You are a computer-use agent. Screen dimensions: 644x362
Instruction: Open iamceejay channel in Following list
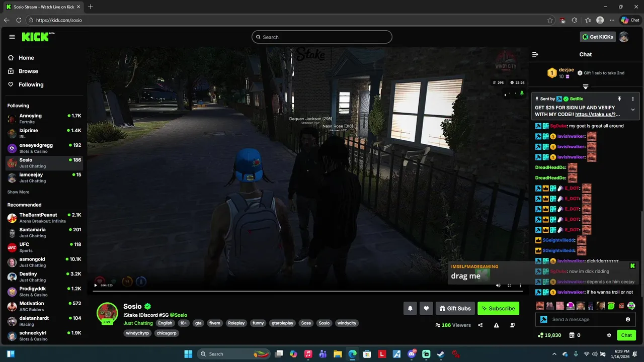(x=44, y=177)
